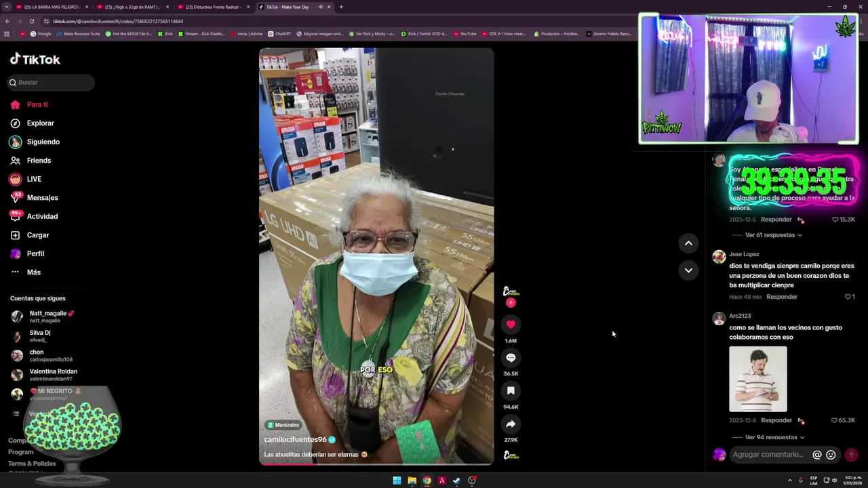This screenshot has height=488, width=868.
Task: Open Natt_magalle followed account
Action: [43, 317]
